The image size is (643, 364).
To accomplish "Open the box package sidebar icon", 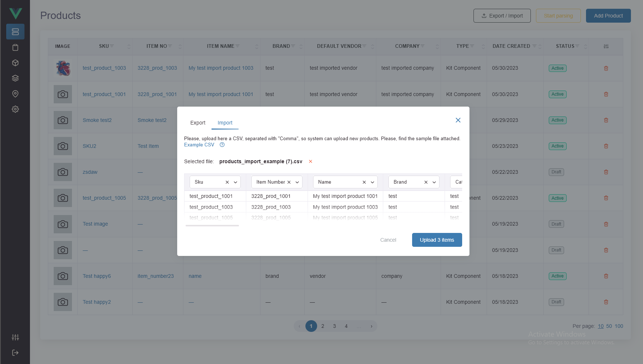I will click(x=15, y=63).
